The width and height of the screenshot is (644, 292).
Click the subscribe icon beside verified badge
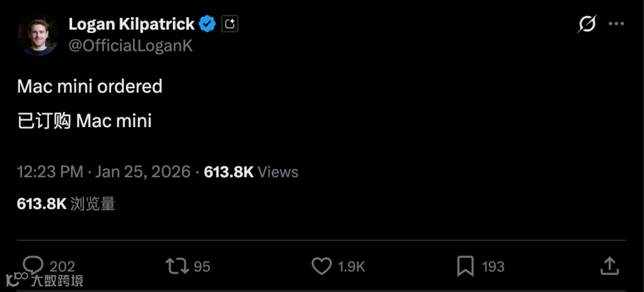tap(230, 24)
